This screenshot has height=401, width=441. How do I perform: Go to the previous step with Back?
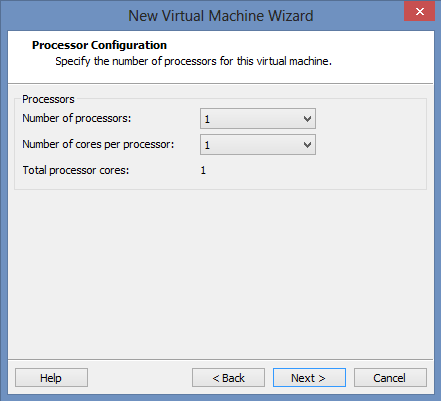(228, 378)
